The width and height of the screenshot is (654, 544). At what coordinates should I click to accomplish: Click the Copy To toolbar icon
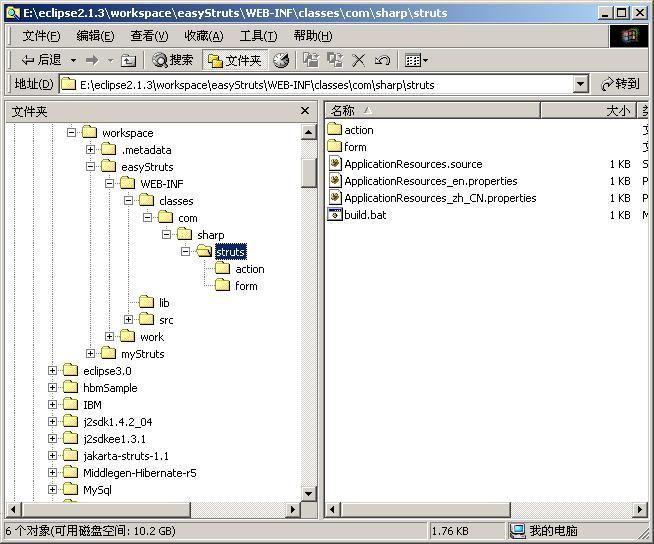pyautogui.click(x=335, y=60)
